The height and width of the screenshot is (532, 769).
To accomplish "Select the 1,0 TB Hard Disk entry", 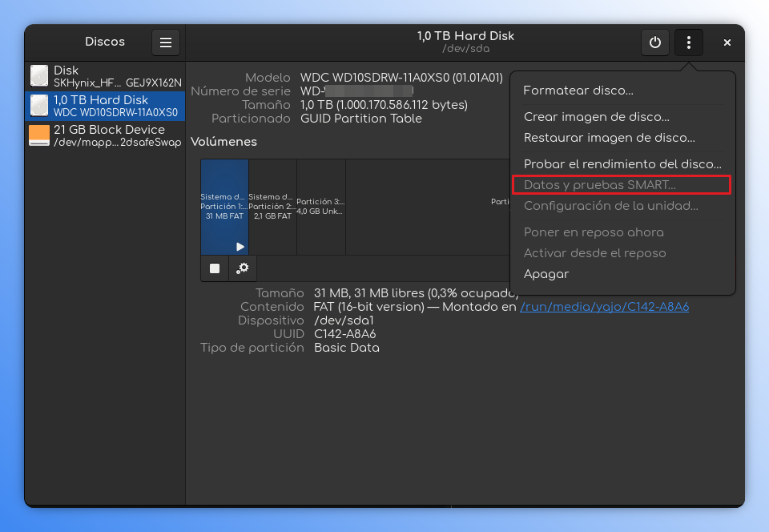I will coord(105,106).
